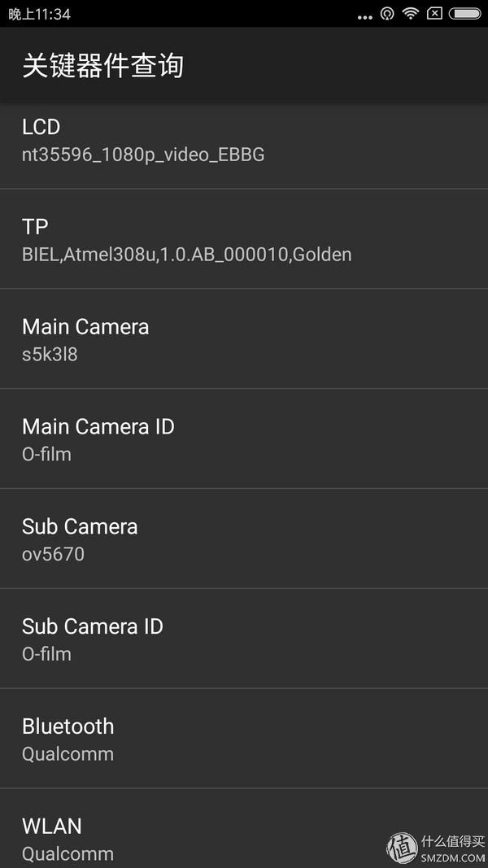This screenshot has height=868, width=488.
Task: Tap the 关键器件查询 title
Action: click(103, 66)
